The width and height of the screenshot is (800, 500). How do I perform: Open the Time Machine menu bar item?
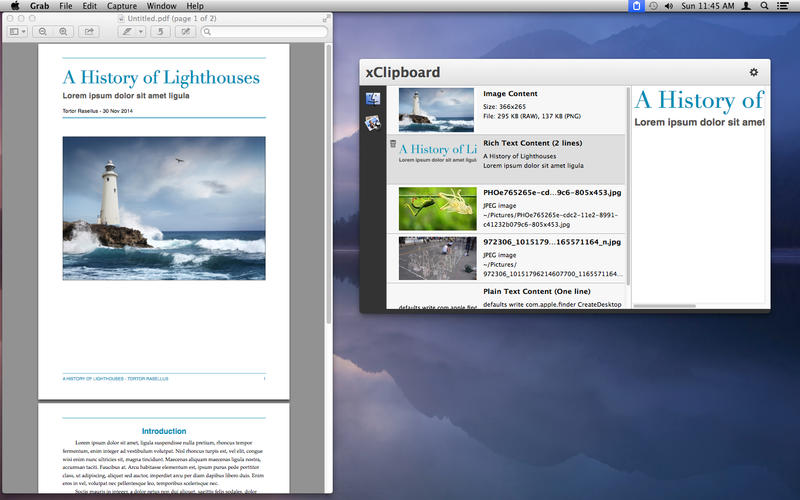pos(653,6)
